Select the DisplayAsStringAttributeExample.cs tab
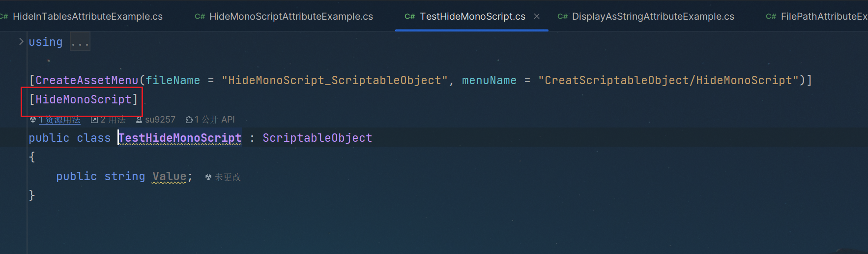Viewport: 868px width, 254px height. click(x=646, y=17)
